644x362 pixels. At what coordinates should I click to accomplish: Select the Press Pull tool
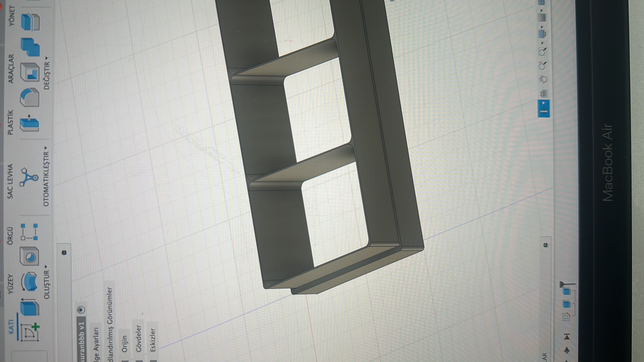coord(30,123)
